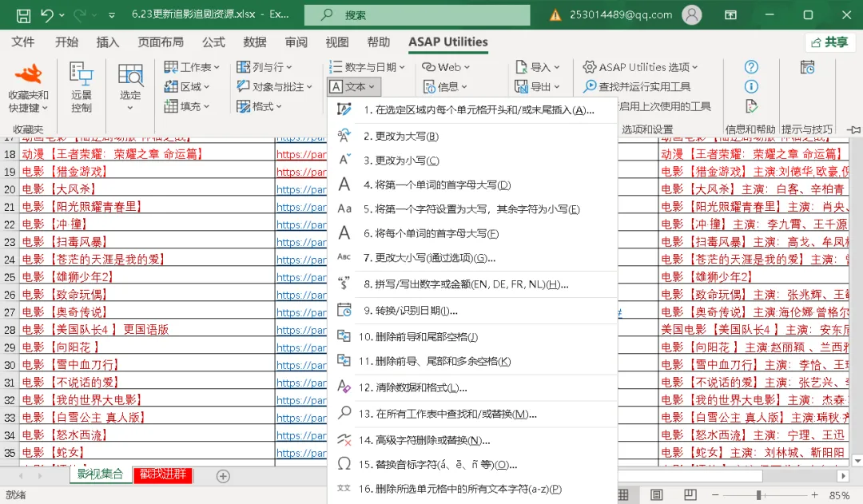Click the zoom slider handle
This screenshot has height=504, width=863.
tap(758, 494)
